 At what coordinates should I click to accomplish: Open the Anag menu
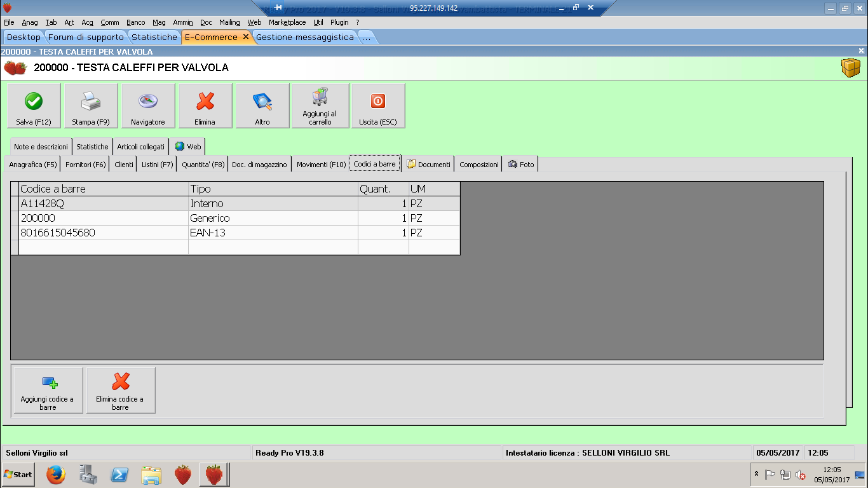click(x=30, y=22)
